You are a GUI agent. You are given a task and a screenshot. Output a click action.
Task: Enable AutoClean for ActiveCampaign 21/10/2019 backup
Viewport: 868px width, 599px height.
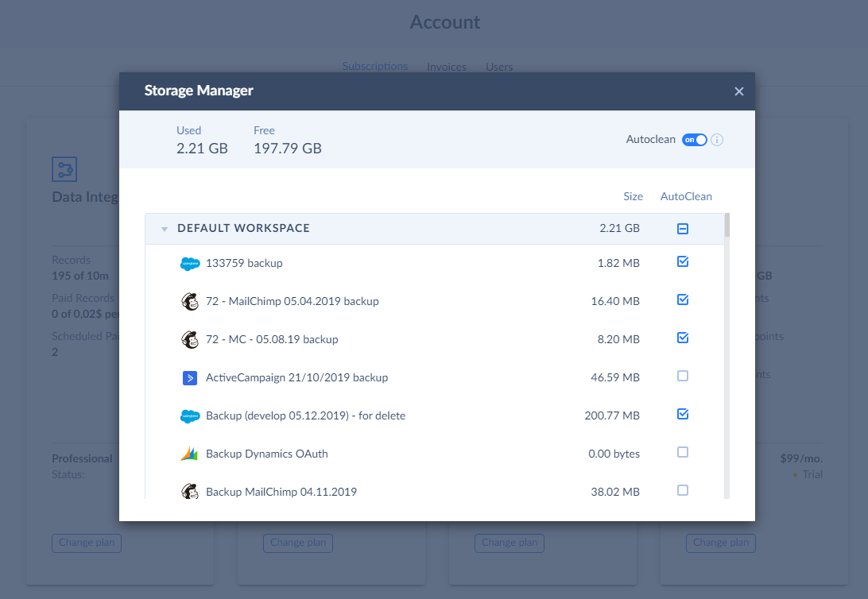(x=683, y=376)
